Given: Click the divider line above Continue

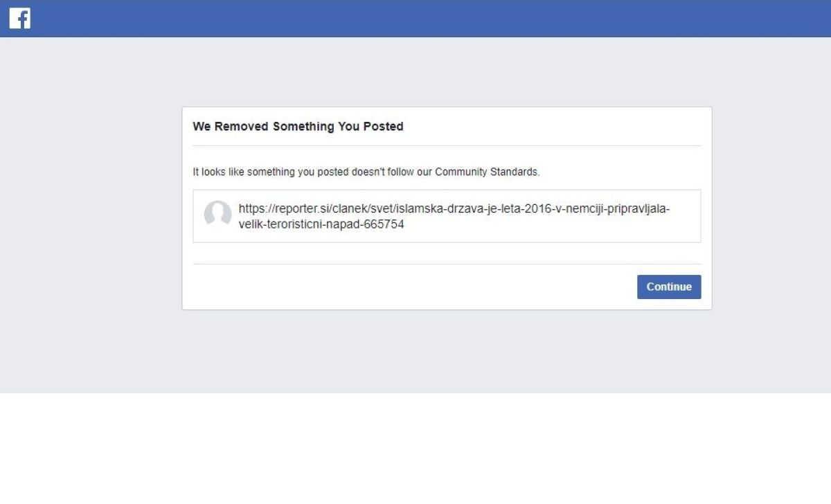Looking at the screenshot, I should point(447,264).
